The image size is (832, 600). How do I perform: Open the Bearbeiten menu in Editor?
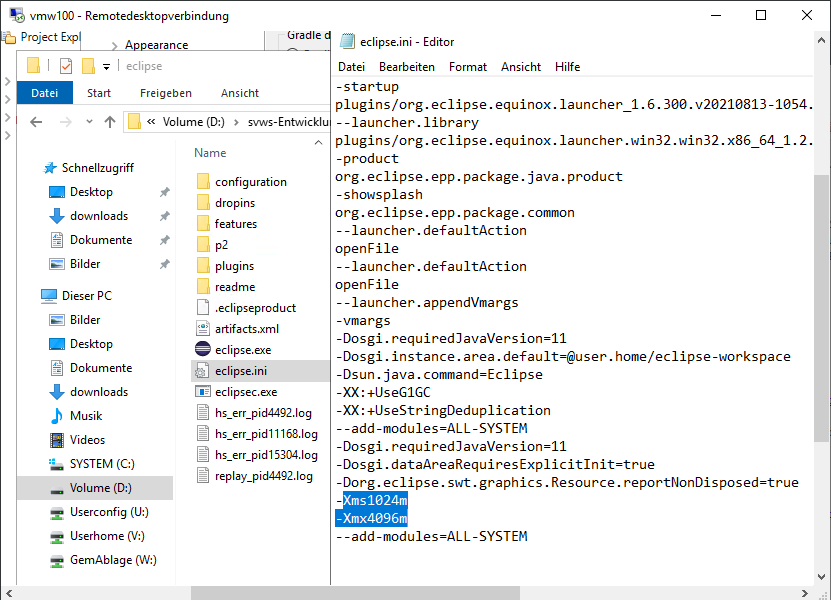pyautogui.click(x=406, y=67)
